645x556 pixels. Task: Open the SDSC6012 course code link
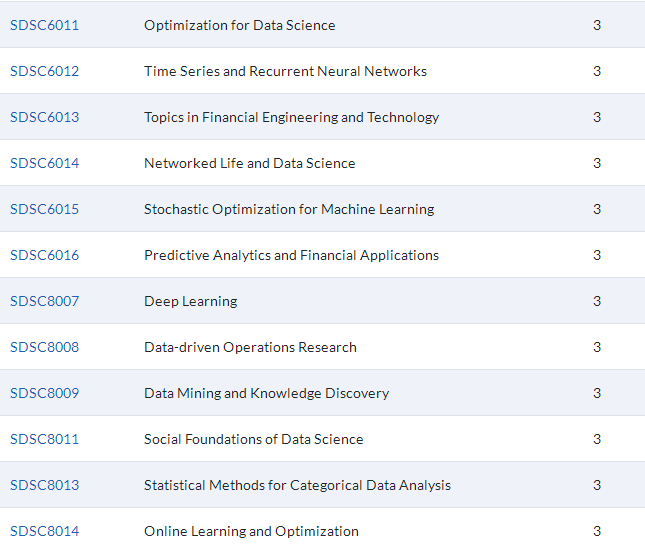coord(44,71)
